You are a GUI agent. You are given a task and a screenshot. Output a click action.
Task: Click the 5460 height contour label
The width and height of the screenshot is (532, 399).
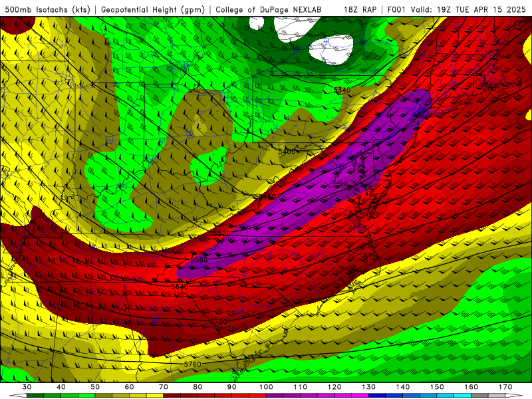267,196
